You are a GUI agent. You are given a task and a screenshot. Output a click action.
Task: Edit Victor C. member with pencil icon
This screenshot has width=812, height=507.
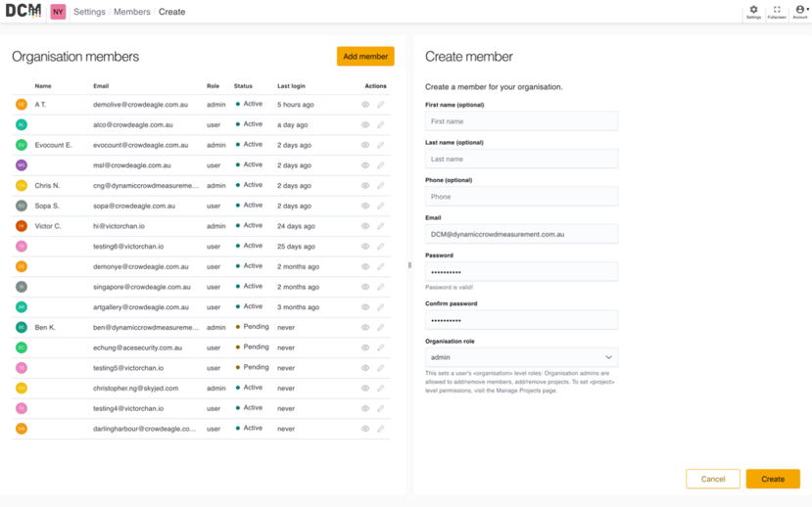coord(381,226)
